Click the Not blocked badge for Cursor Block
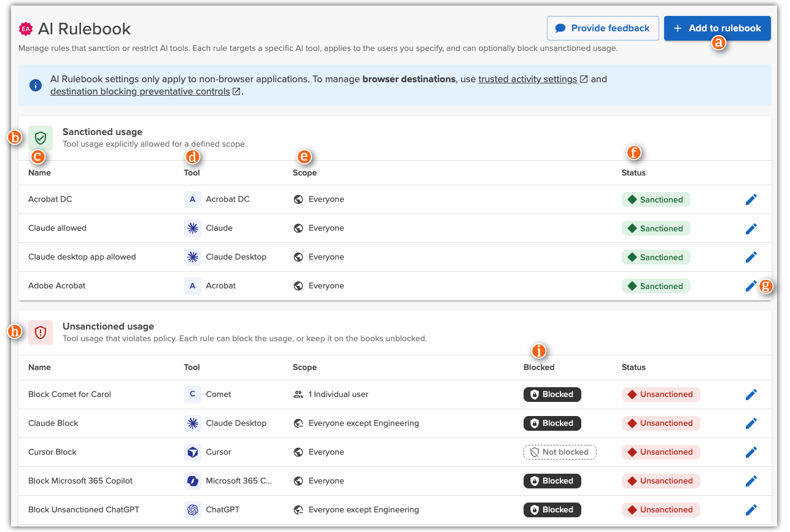 click(x=560, y=452)
